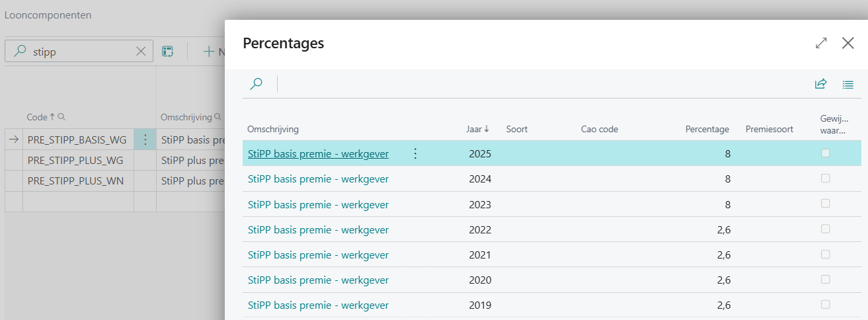This screenshot has height=320, width=868.
Task: Click the search icon in Percentages dialog
Action: (256, 84)
